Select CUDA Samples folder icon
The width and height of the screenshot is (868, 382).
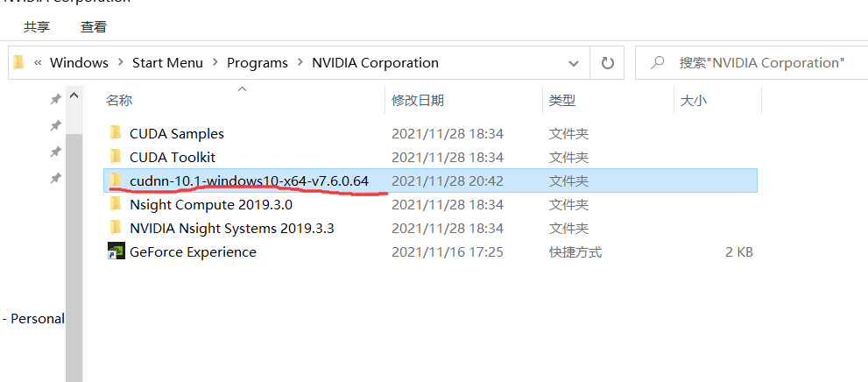(x=115, y=133)
